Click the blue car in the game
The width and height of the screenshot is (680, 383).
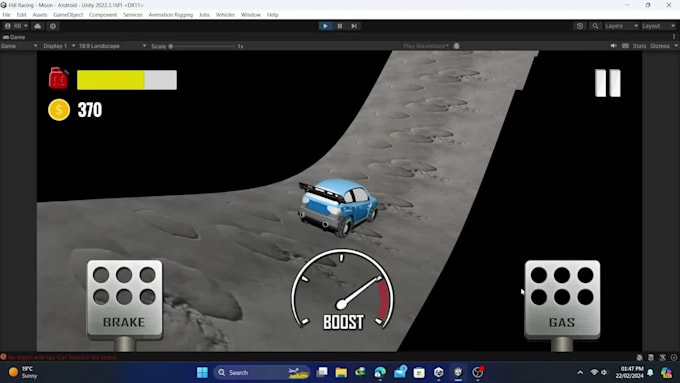[338, 207]
